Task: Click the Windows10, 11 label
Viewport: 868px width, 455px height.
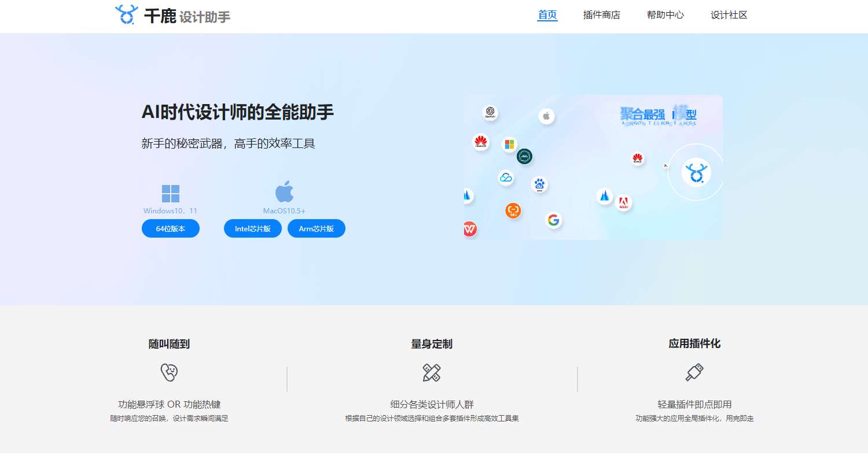Action: point(171,211)
